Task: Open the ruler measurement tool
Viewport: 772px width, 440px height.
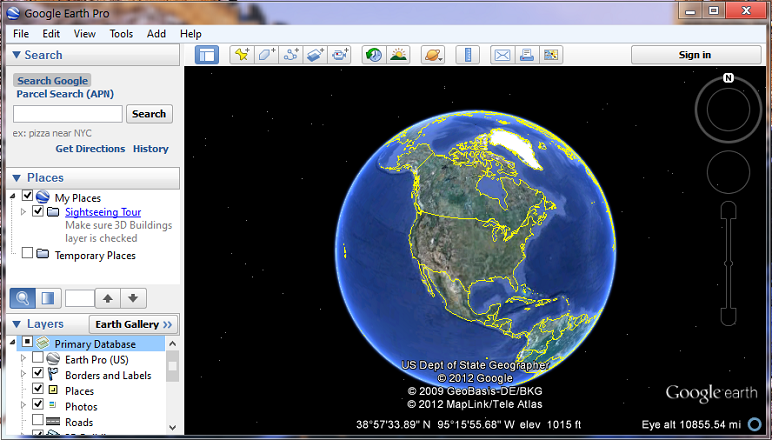Action: coord(468,55)
